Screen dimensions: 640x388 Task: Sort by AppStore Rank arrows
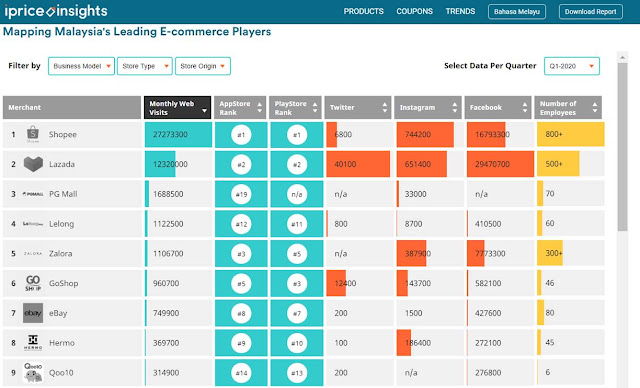tap(260, 108)
